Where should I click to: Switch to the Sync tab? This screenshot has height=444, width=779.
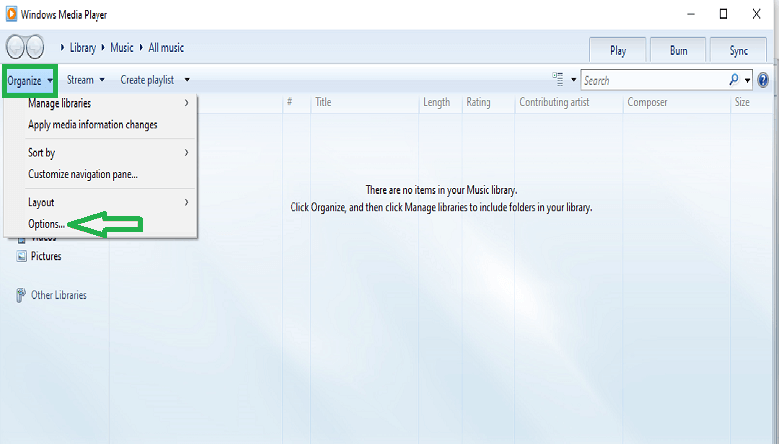point(739,50)
